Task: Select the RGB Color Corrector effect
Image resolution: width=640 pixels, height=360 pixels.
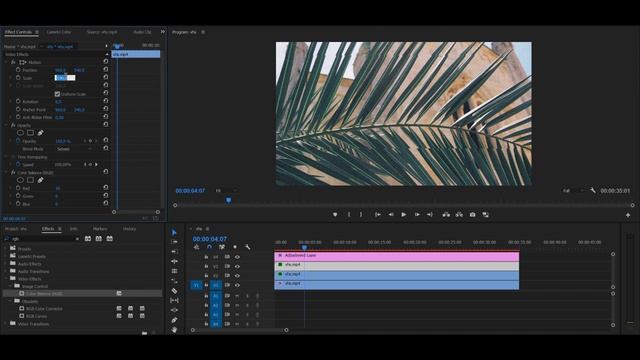Action: pyautogui.click(x=44, y=309)
